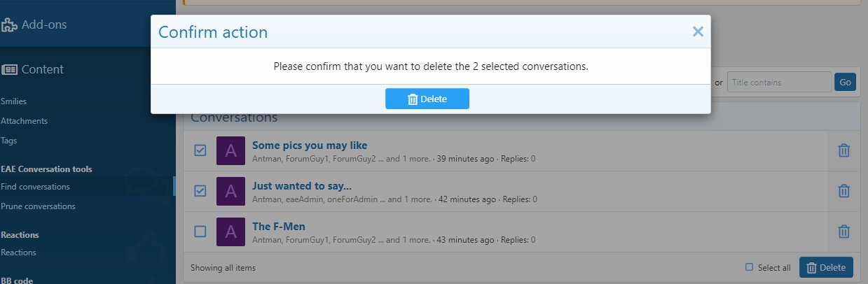Click trash icon for "The F-Men" row
Image resolution: width=868 pixels, height=284 pixels.
[x=844, y=231]
